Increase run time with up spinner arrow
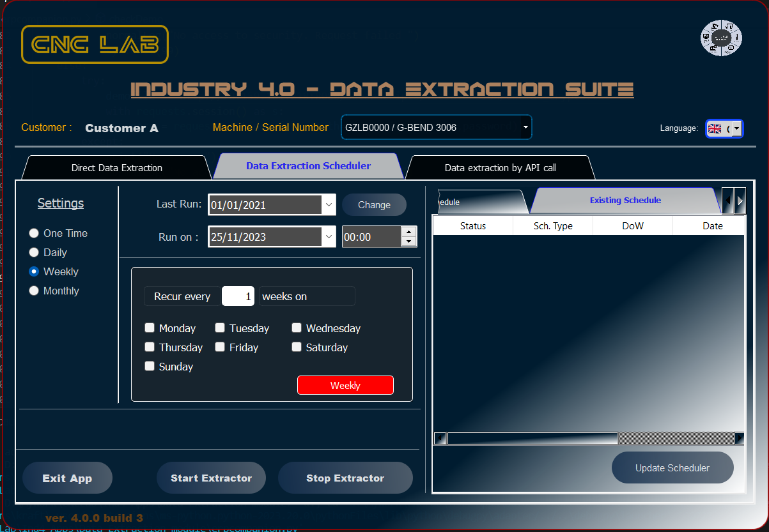 408,232
